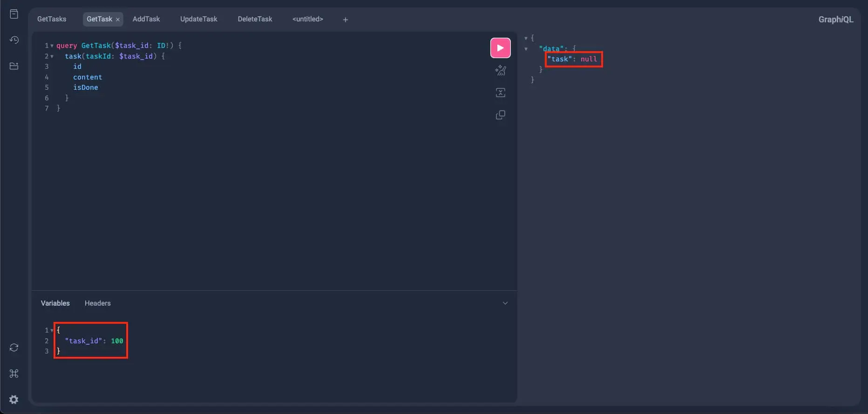The width and height of the screenshot is (868, 414).
Task: Close the GetTask tab
Action: [x=118, y=20]
